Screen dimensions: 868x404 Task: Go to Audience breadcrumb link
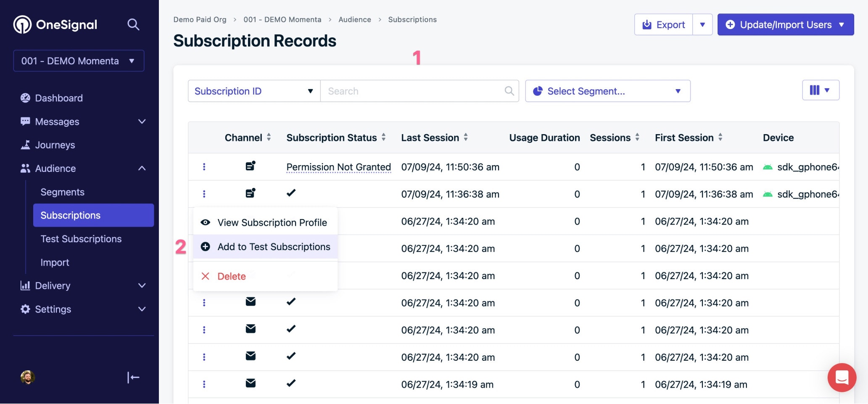click(x=355, y=19)
